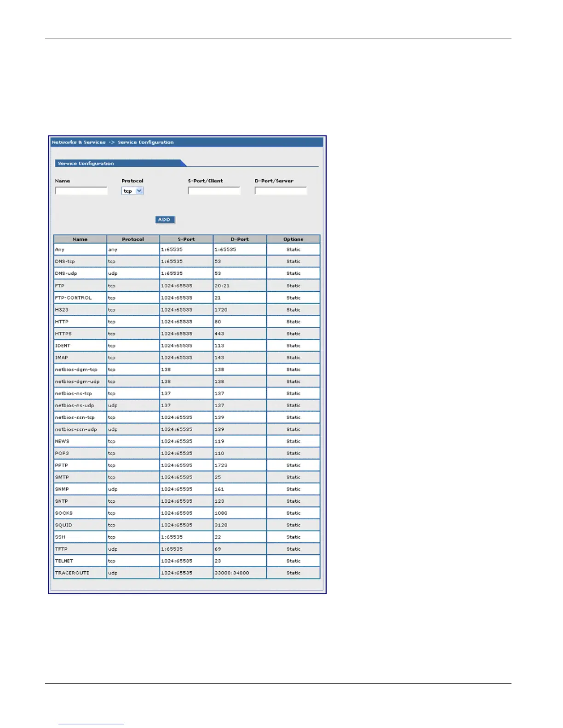Select the H323 service name
Viewport: 563px width, 728px height.
click(x=62, y=310)
